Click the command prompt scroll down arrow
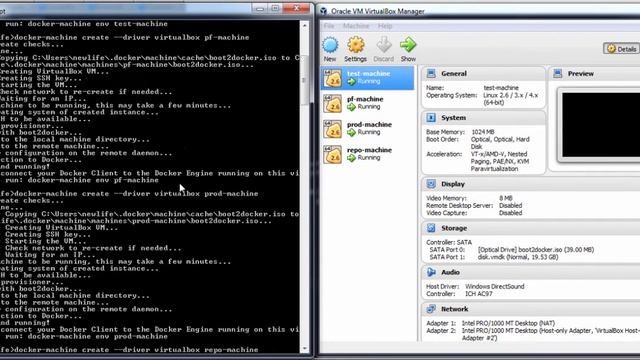This screenshot has width=640, height=360. (x=304, y=349)
